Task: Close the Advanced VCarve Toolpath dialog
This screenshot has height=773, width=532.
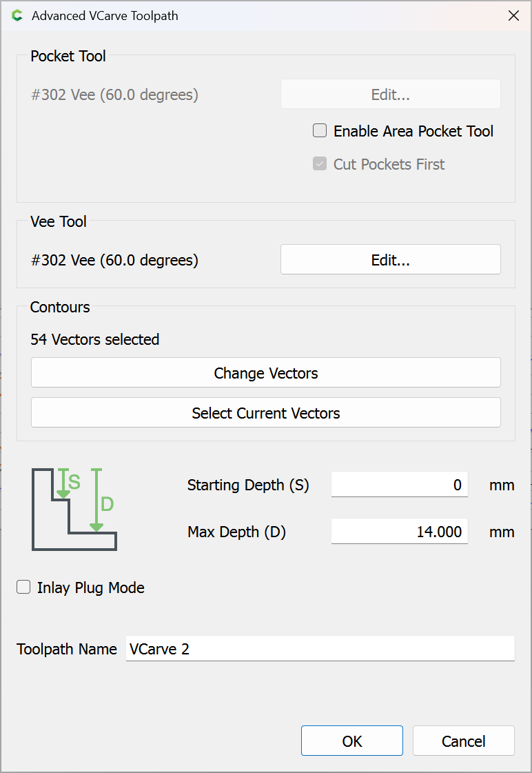Action: (x=514, y=16)
